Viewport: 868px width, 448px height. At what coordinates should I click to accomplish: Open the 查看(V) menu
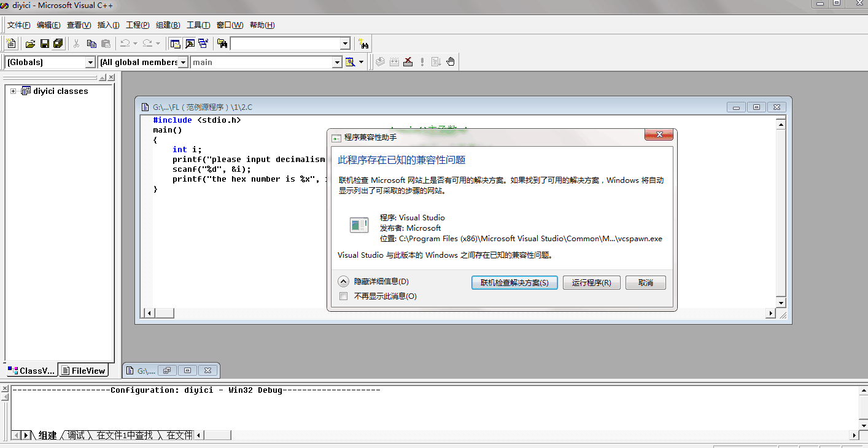tap(79, 25)
